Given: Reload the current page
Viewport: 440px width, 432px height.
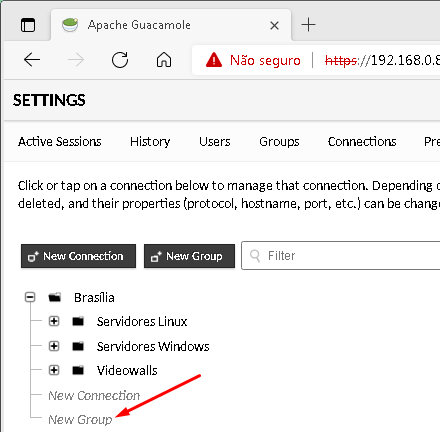Looking at the screenshot, I should coord(120,60).
